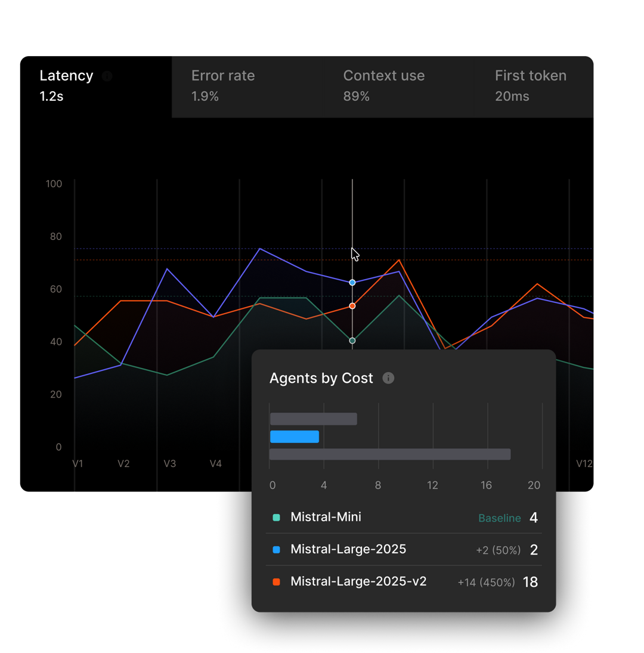644x653 pixels.
Task: Click the longest gray cost bar
Action: click(390, 454)
